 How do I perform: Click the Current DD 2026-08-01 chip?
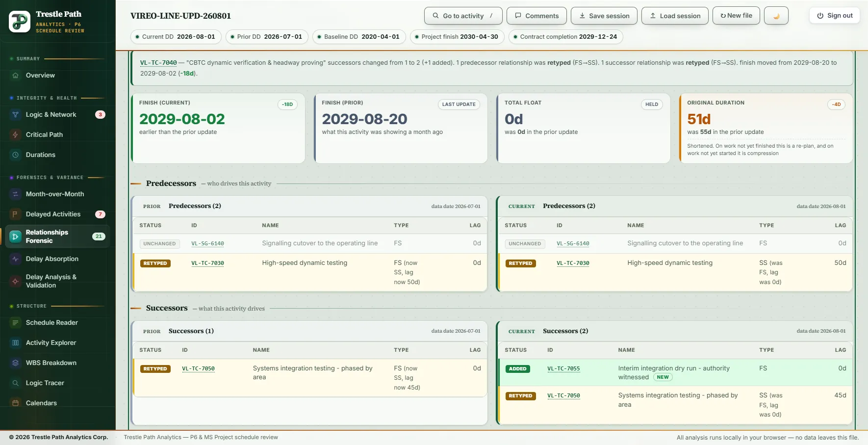176,37
